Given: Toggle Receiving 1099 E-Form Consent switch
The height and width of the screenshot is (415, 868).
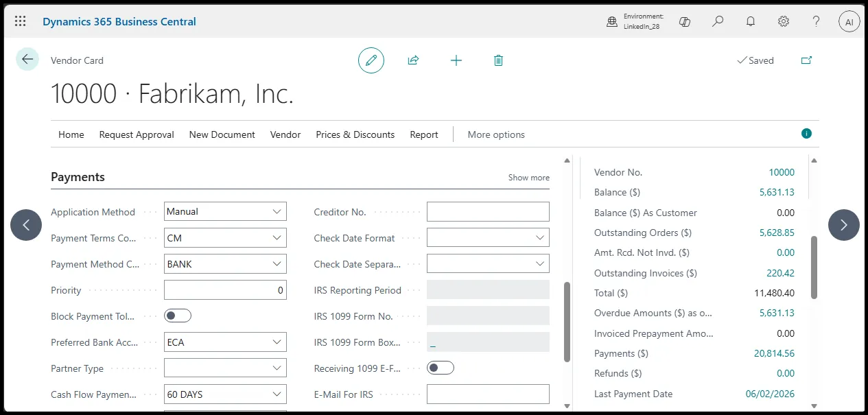Looking at the screenshot, I should point(441,368).
